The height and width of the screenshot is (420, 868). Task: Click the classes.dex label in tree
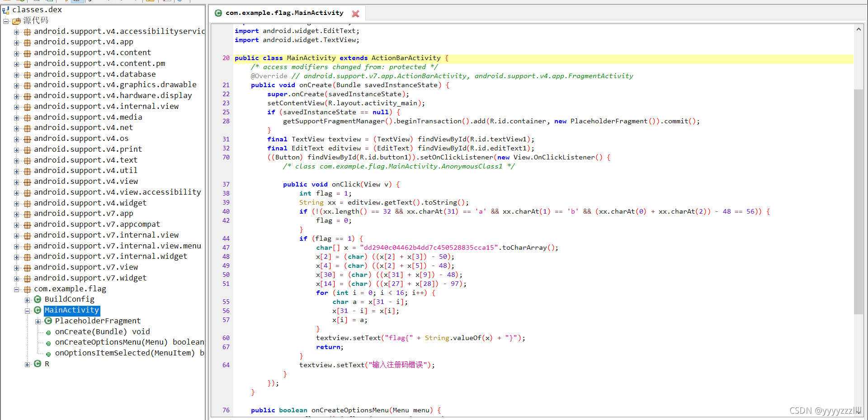point(37,10)
